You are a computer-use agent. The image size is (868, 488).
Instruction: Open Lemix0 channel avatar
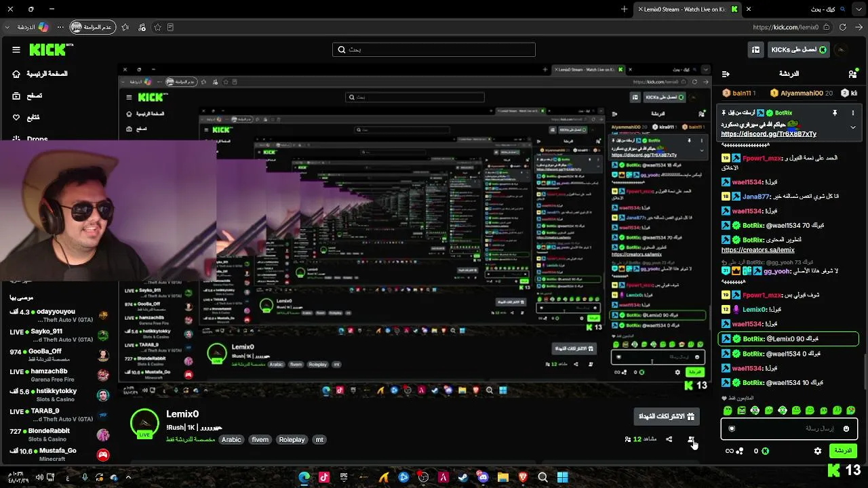(x=144, y=424)
